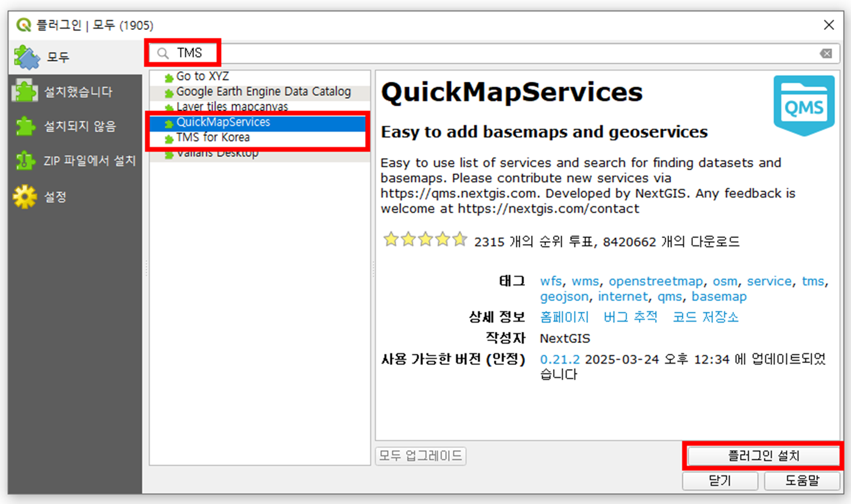Click the zipper puzzle icon for ZIP install
The image size is (851, 504).
[25, 162]
